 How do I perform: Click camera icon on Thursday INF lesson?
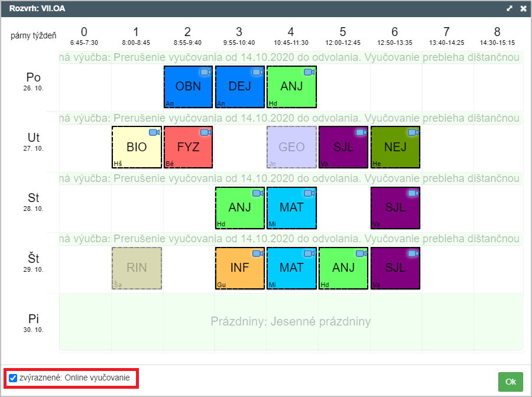pyautogui.click(x=257, y=253)
